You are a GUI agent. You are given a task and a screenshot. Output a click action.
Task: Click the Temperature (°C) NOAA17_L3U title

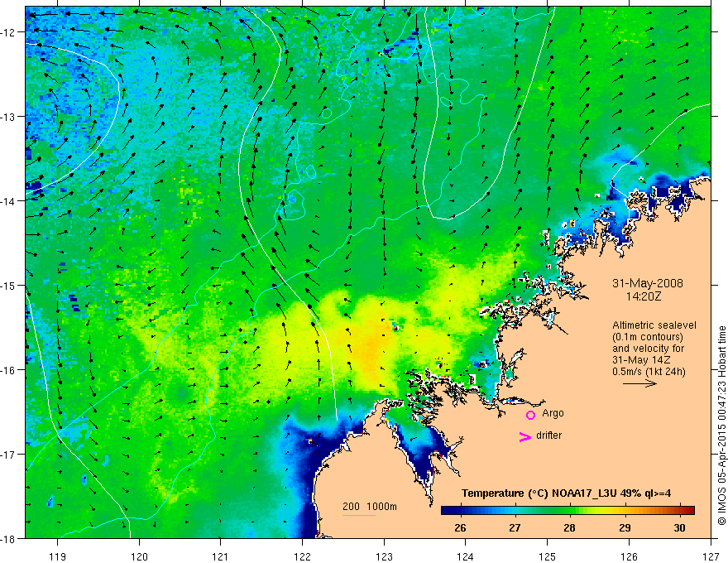pos(566,493)
